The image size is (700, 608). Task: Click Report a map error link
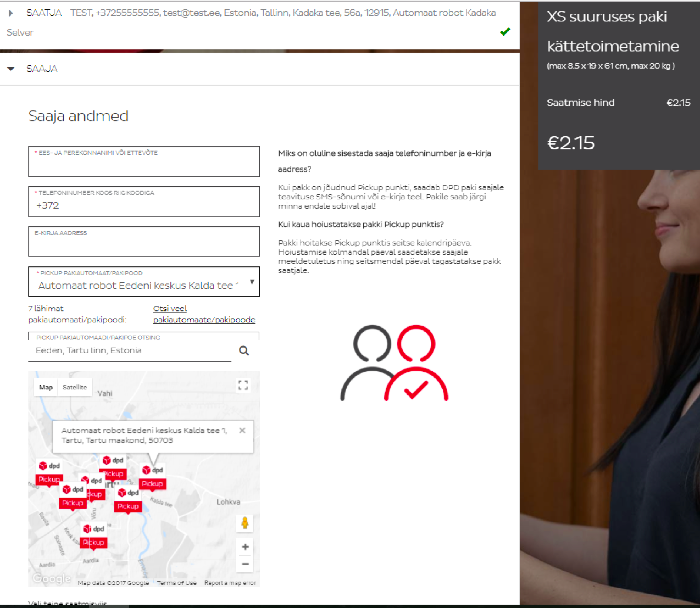[230, 583]
